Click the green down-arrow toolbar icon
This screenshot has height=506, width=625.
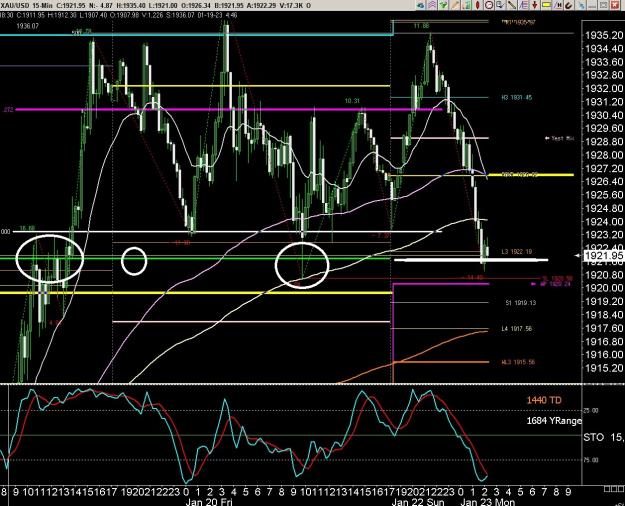click(x=444, y=5)
